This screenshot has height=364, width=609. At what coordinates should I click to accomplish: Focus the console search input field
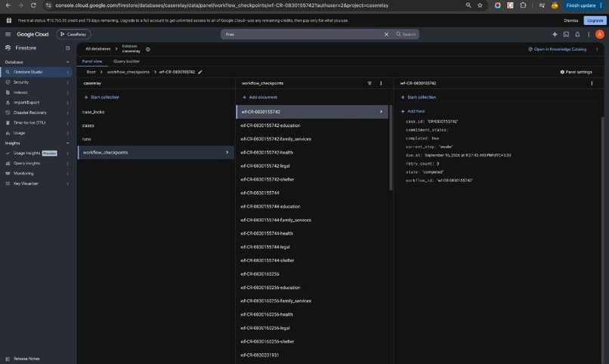(303, 34)
